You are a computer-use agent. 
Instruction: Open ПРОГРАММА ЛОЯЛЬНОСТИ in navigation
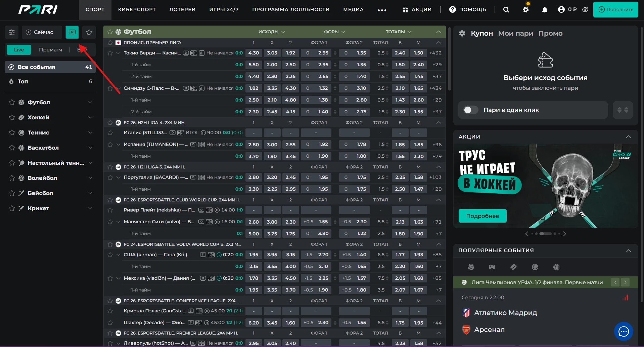pyautogui.click(x=291, y=9)
